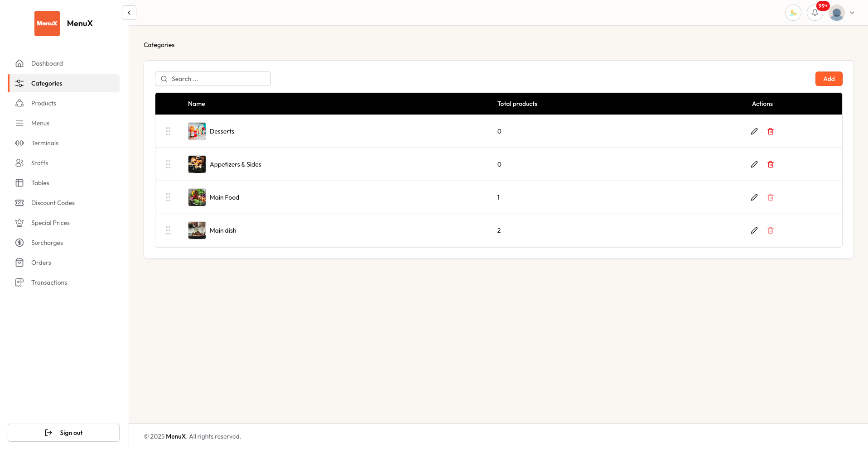The height and width of the screenshot is (449, 868).
Task: Focus the Search categories field
Action: click(213, 79)
